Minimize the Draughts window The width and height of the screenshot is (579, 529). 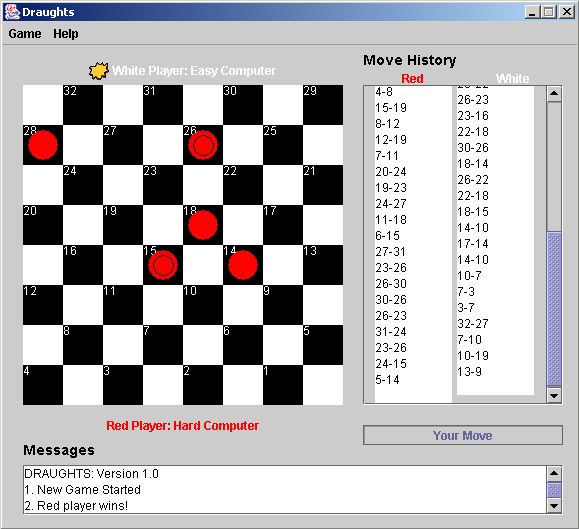click(x=532, y=12)
